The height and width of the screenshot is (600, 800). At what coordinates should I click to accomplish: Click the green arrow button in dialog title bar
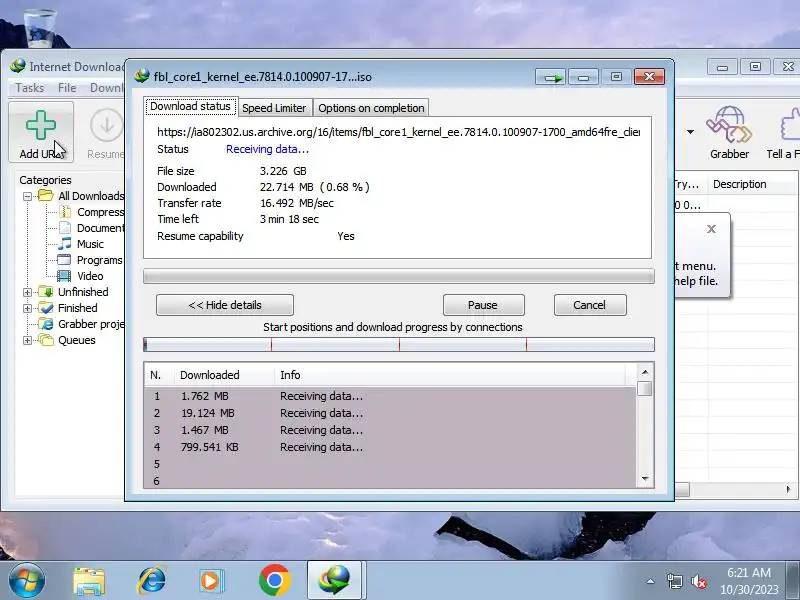(551, 77)
